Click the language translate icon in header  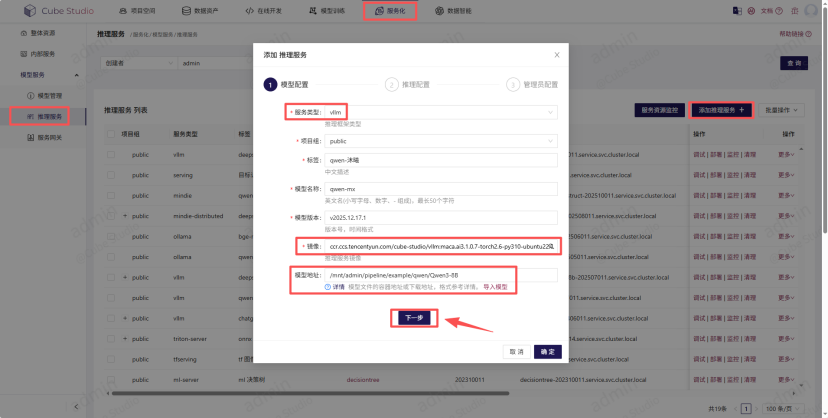click(737, 11)
